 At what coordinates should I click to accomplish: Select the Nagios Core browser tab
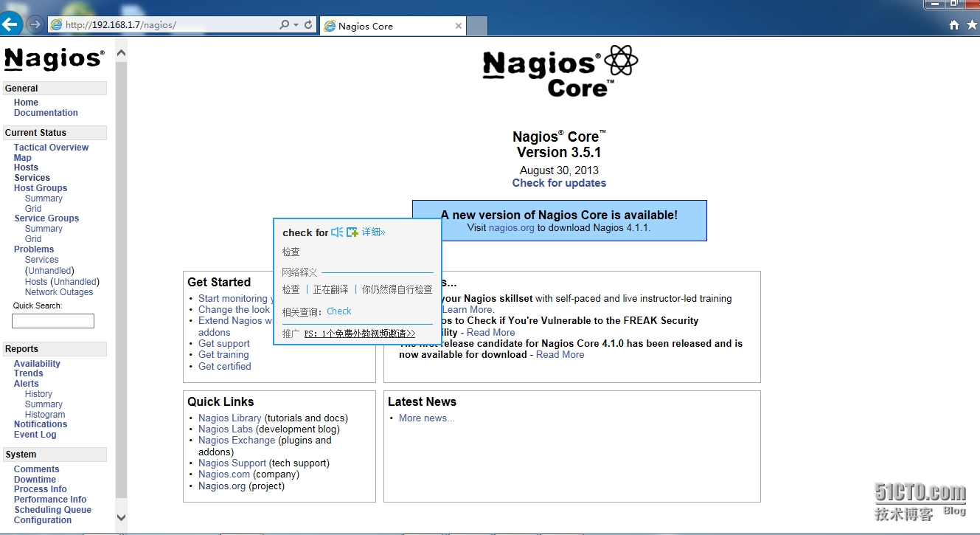(393, 26)
